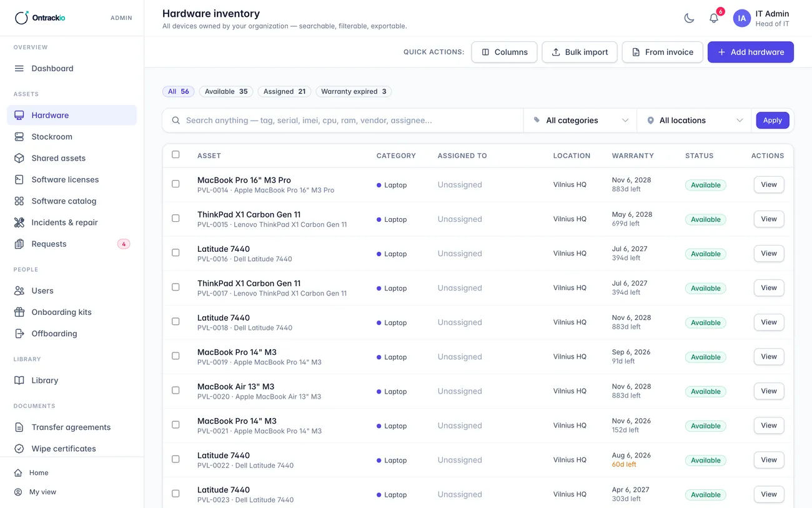
Task: Click the Requests clipboard icon
Action: click(x=19, y=244)
